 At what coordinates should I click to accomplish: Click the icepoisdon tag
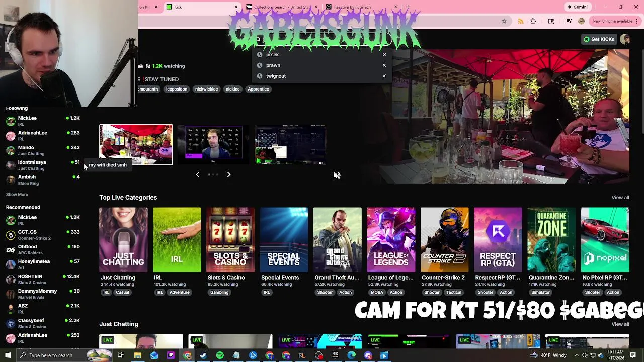click(177, 89)
